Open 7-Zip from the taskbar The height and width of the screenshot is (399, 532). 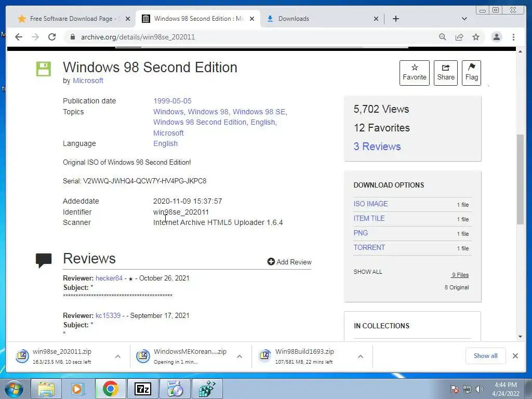pos(143,389)
